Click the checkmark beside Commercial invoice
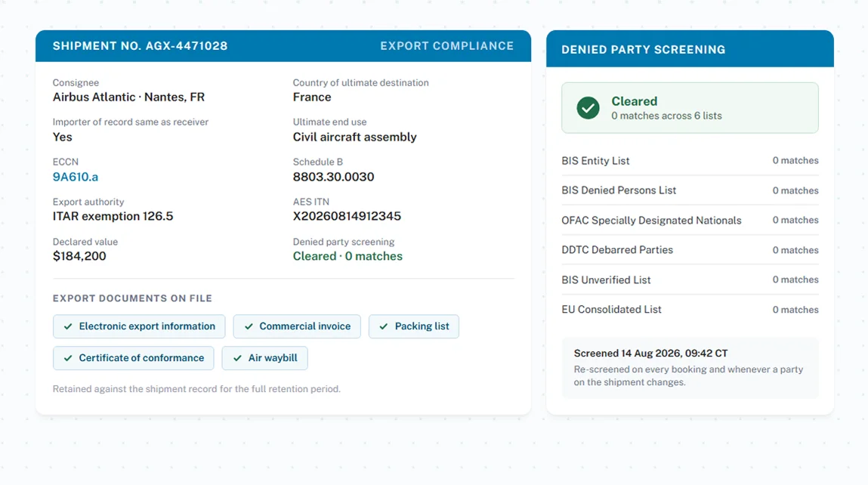Screen dimensions: 868x485 tap(249, 326)
